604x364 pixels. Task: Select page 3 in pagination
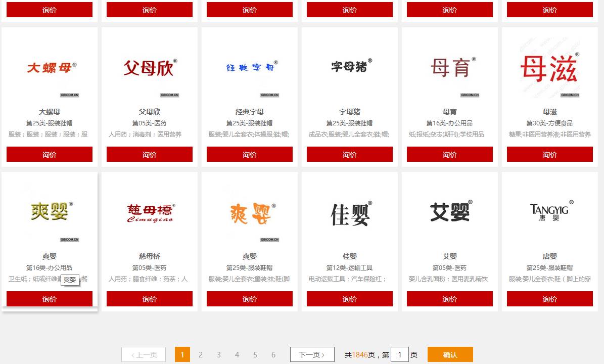pos(219,354)
